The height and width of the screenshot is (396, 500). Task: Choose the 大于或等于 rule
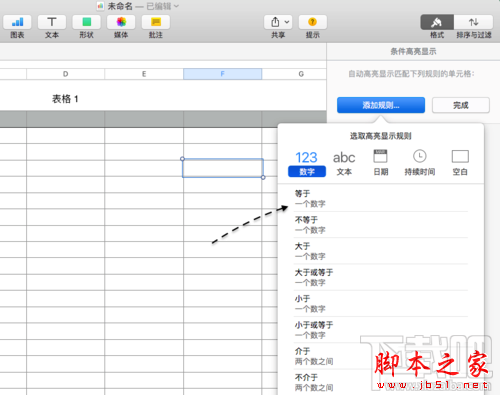381,277
